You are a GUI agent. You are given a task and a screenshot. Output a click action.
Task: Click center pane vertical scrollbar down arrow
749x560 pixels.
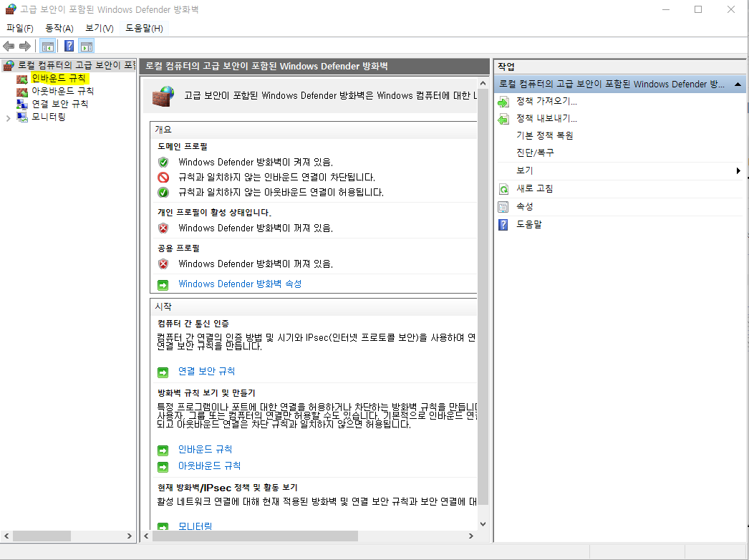click(x=483, y=524)
